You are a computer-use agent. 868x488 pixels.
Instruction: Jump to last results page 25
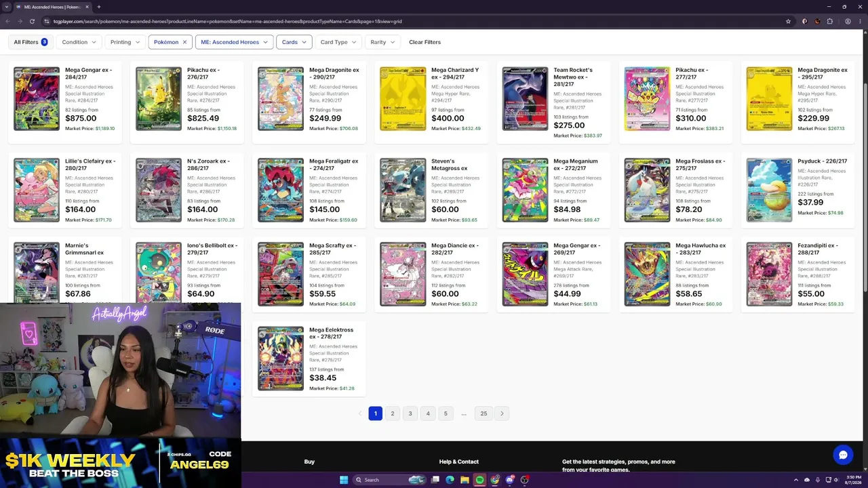[484, 413]
